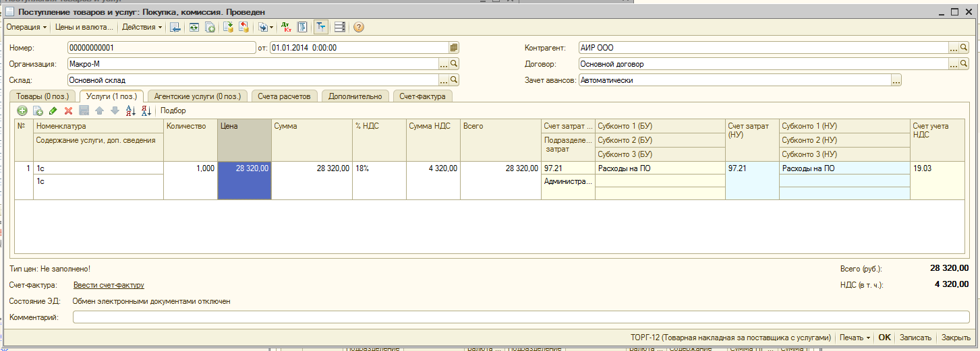Open help with the question mark icon
Screen dimensions: 980x351
click(359, 28)
